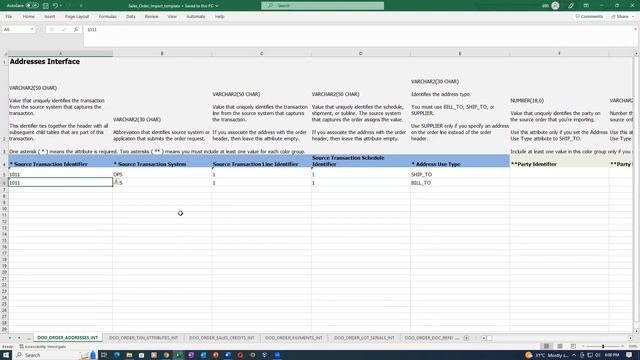Click cell containing OPS in row 5
The width and height of the screenshot is (640, 360).
click(x=162, y=174)
